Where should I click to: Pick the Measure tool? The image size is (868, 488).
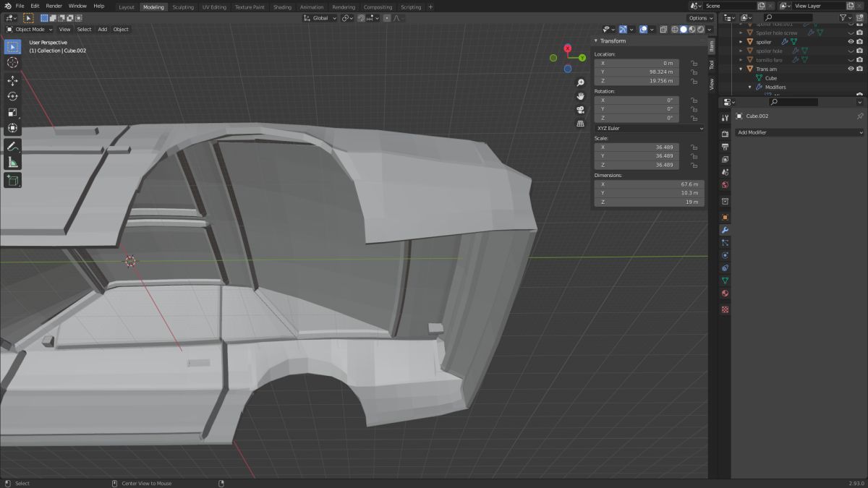pos(12,163)
